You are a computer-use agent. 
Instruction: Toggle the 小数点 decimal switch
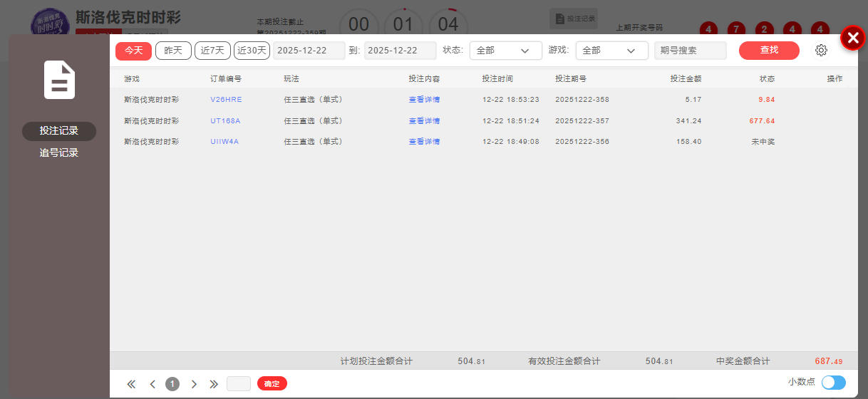pyautogui.click(x=833, y=383)
